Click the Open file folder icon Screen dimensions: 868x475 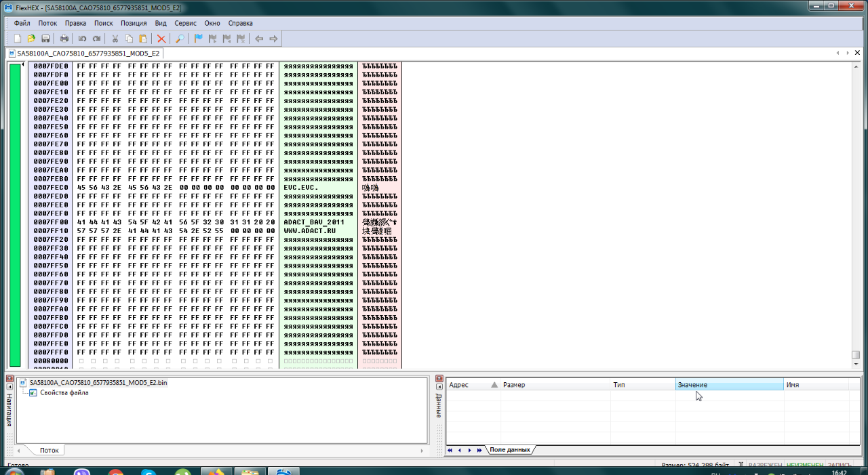point(31,39)
